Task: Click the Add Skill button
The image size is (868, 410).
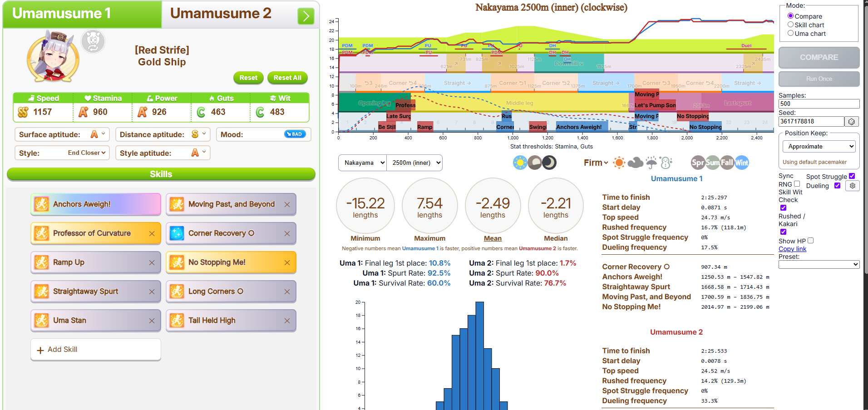Action: tap(96, 350)
